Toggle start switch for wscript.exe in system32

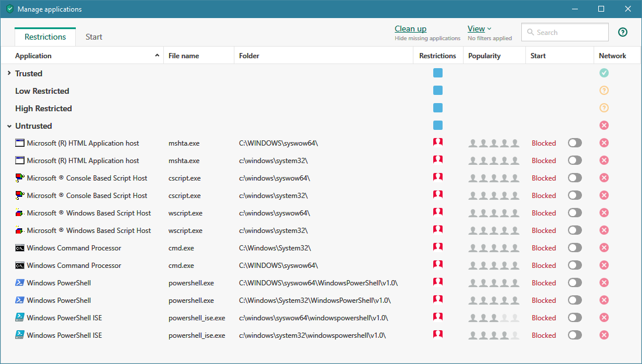[x=575, y=230]
